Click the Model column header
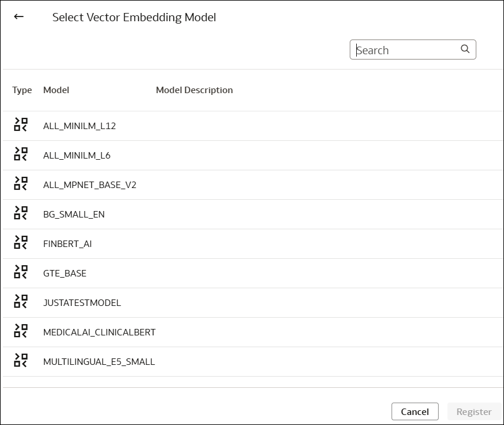This screenshot has height=425, width=504. point(55,90)
